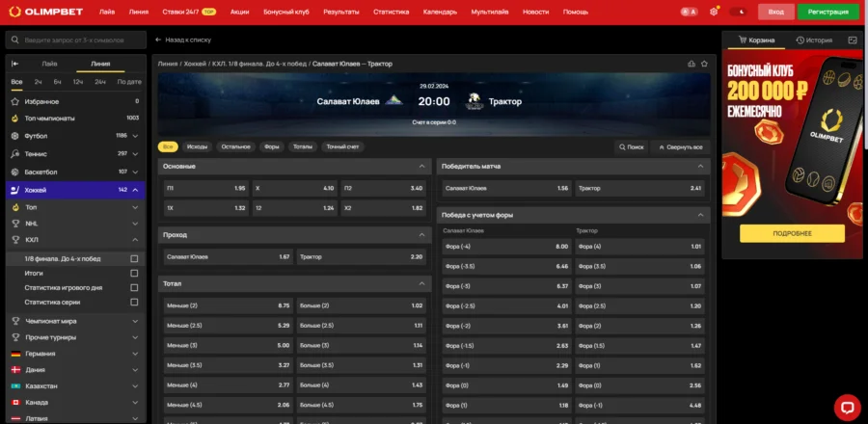The height and width of the screenshot is (424, 868).
Task: Expand the NHL league list
Action: click(135, 223)
